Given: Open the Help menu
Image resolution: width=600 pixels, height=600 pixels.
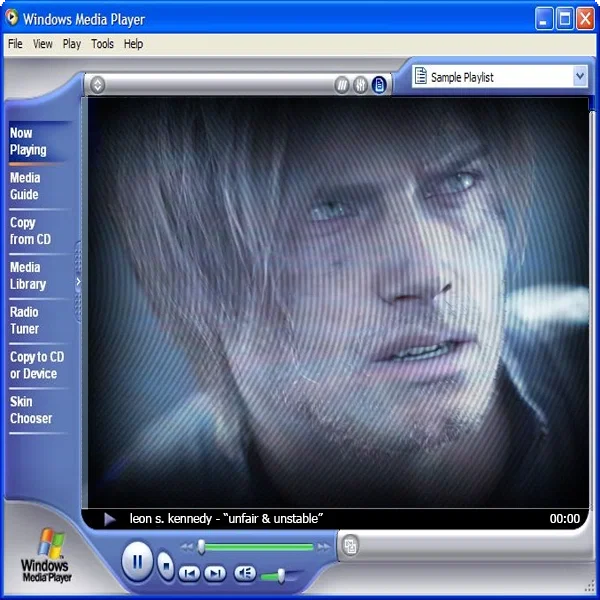Looking at the screenshot, I should click(133, 44).
